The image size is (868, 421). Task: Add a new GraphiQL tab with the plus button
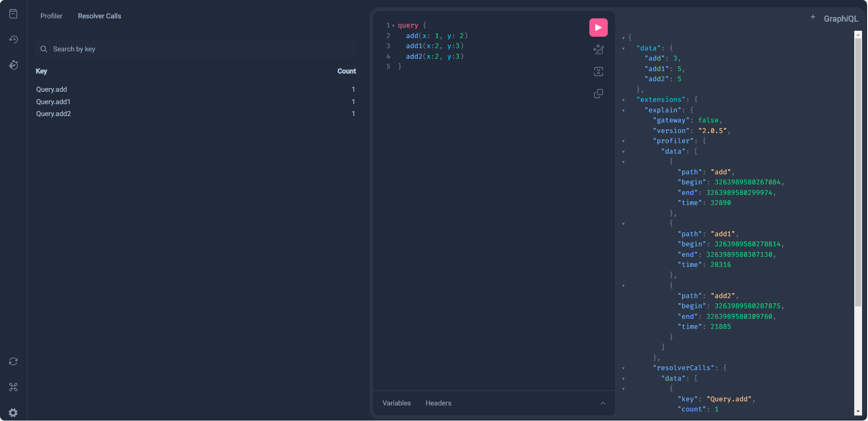812,17
